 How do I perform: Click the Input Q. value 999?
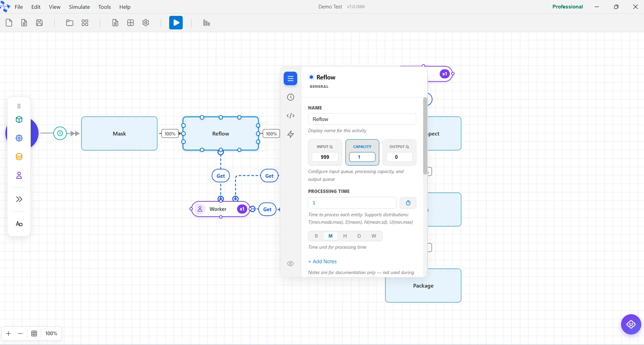click(x=325, y=157)
